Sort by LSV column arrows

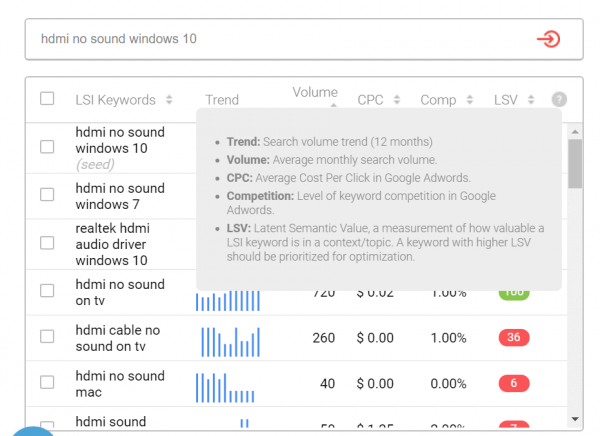tap(531, 100)
